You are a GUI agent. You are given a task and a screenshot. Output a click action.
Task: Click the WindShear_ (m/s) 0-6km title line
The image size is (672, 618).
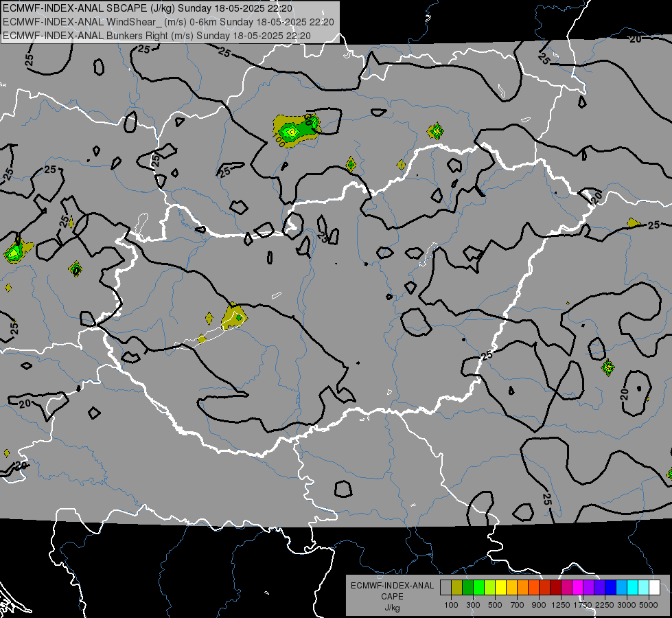pos(168,22)
